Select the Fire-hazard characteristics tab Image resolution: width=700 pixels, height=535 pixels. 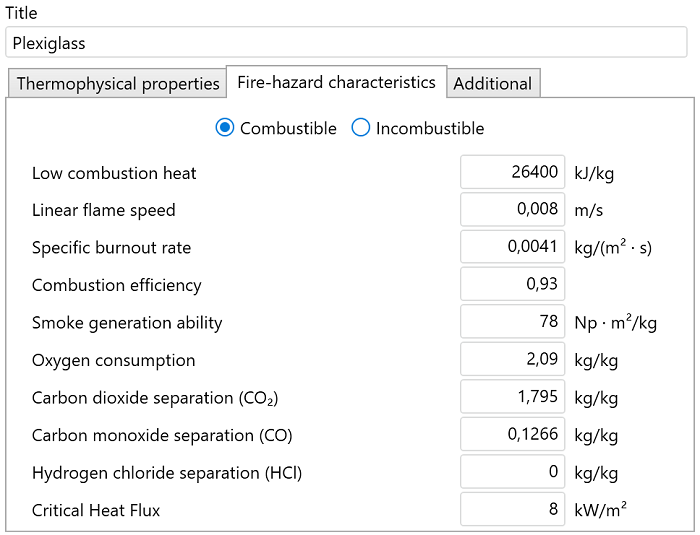pos(336,83)
